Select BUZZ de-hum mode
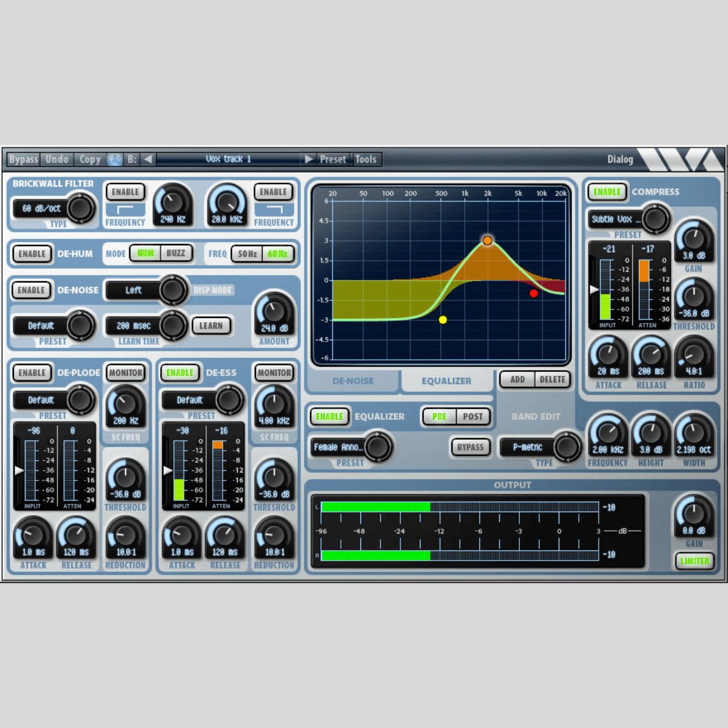Image resolution: width=728 pixels, height=728 pixels. click(176, 253)
